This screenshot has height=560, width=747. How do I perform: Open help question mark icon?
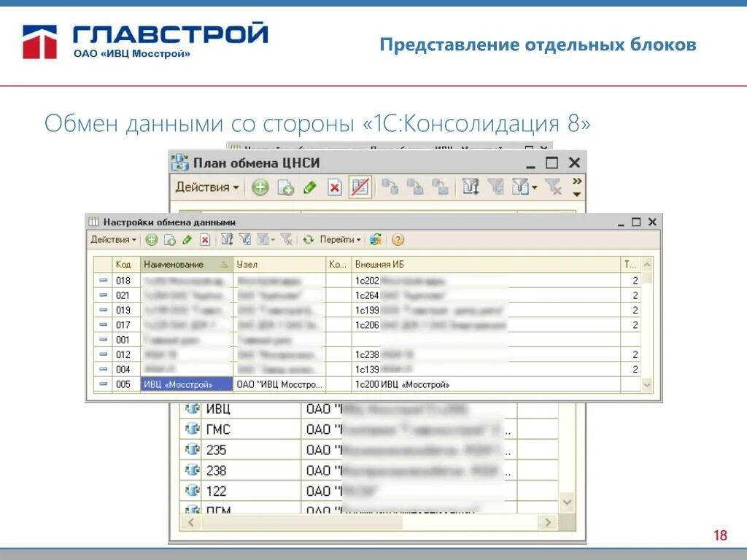(x=398, y=239)
